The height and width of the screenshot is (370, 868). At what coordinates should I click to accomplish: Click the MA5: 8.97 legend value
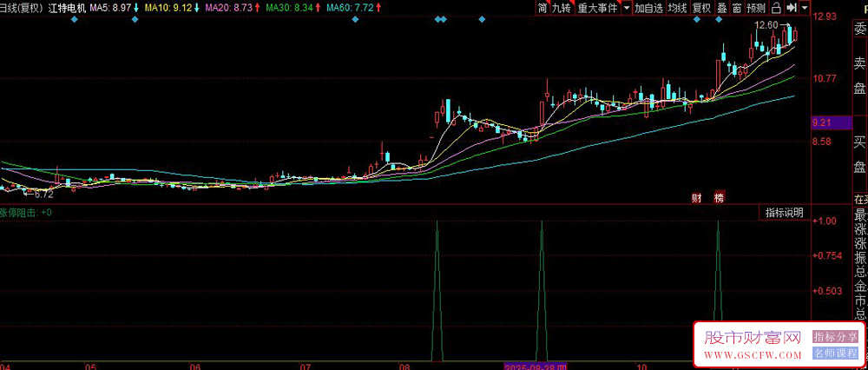click(110, 8)
